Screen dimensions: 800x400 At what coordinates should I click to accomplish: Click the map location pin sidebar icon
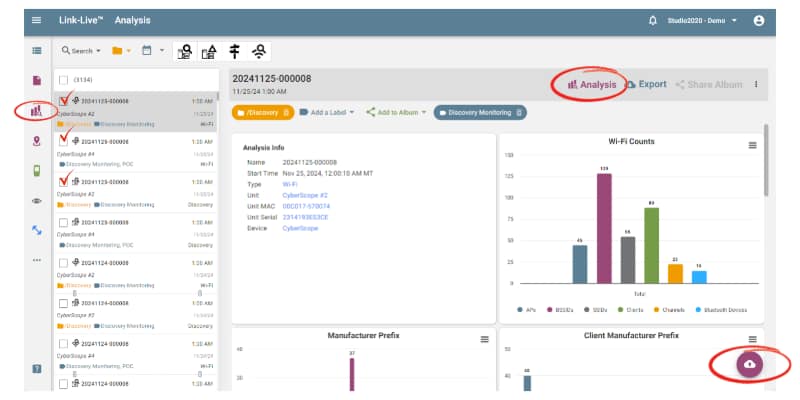[x=37, y=141]
